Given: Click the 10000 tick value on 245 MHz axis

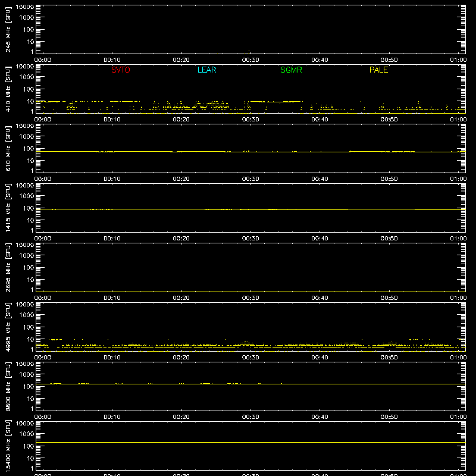Looking at the screenshot, I should [x=25, y=7].
